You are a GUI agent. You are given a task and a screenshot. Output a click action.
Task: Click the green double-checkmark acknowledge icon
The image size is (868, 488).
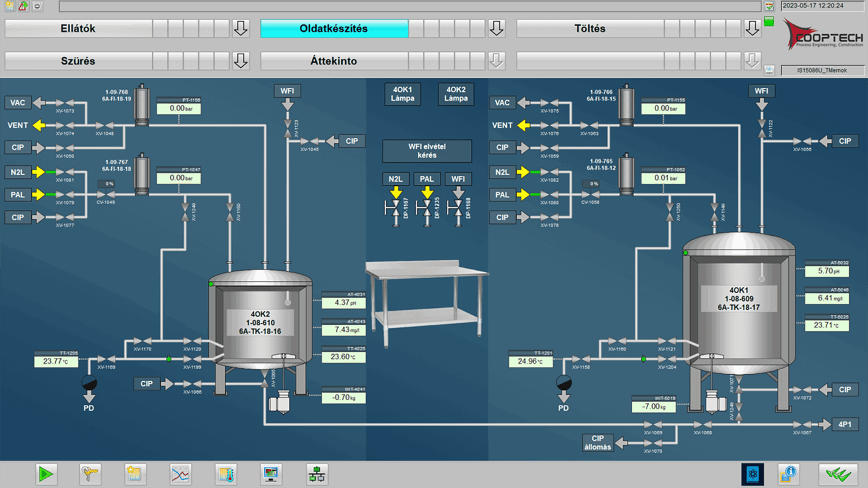point(838,475)
